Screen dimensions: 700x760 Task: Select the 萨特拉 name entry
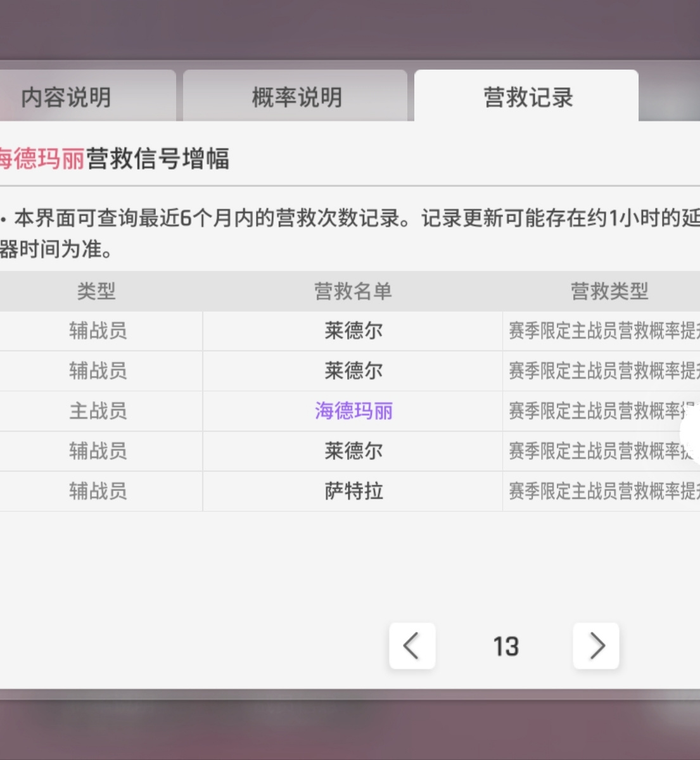coord(353,491)
